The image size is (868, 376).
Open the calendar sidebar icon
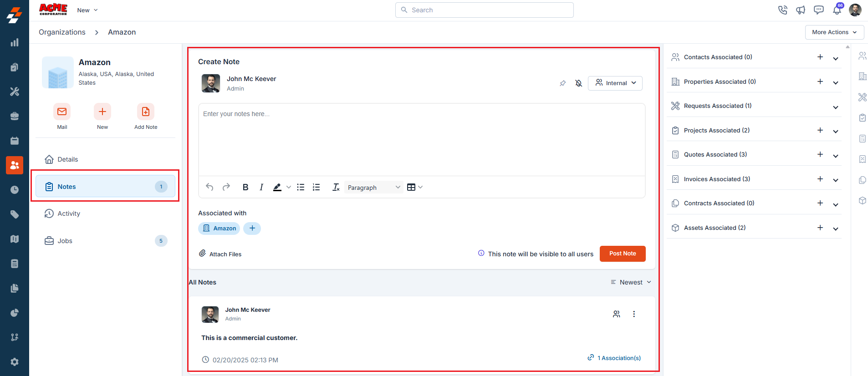coord(15,141)
